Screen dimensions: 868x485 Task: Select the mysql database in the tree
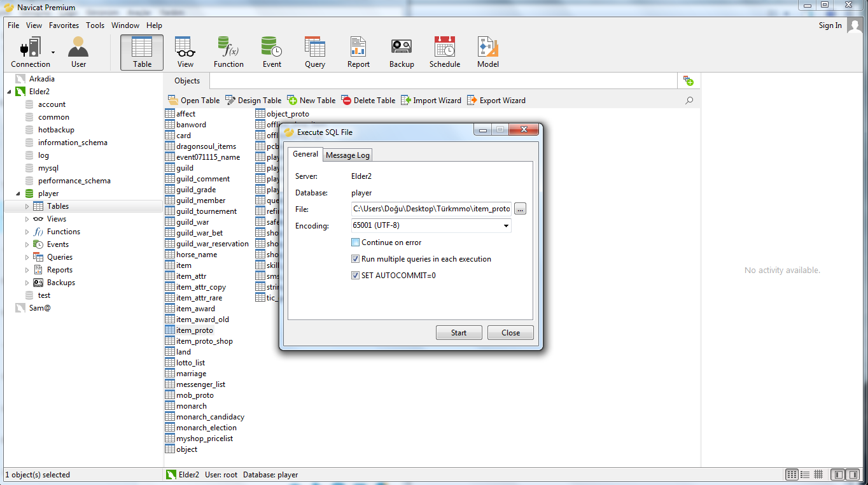pyautogui.click(x=48, y=168)
